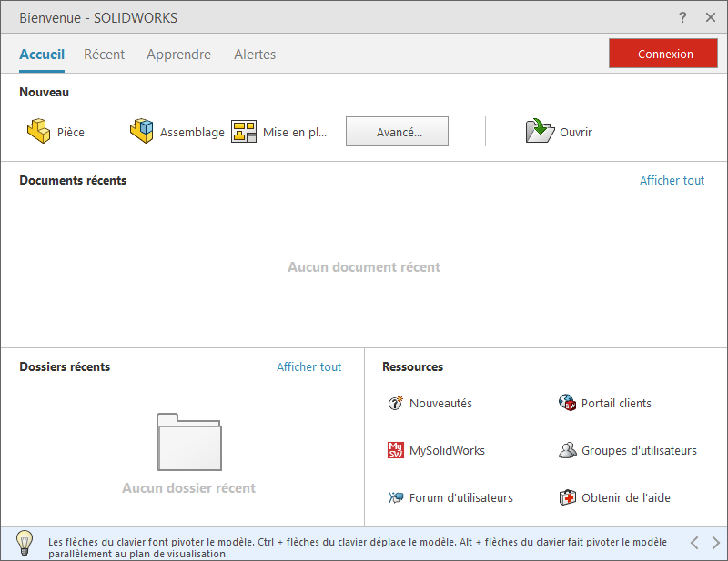
Task: Click the Pièce part icon
Action: click(x=38, y=132)
